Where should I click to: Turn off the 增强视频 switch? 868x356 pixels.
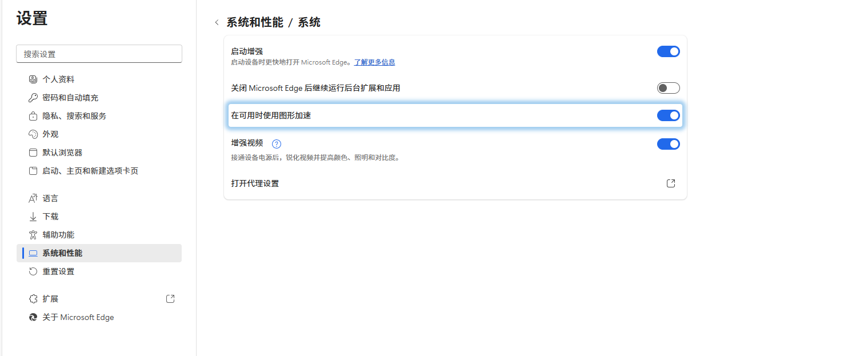(x=668, y=144)
